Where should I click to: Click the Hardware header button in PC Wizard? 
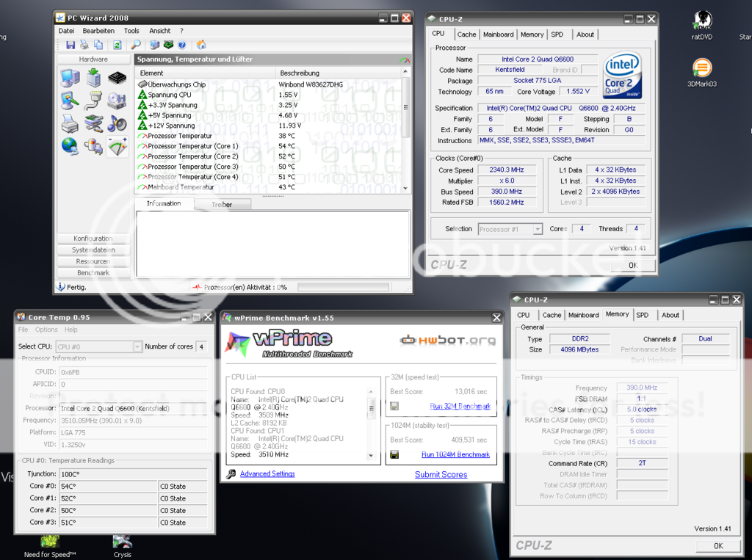click(x=93, y=59)
